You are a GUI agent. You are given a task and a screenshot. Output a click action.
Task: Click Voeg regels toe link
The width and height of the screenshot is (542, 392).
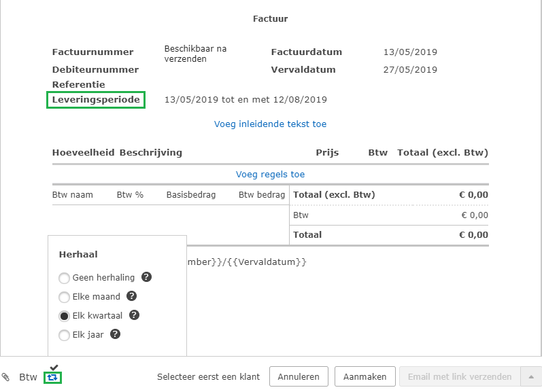(270, 174)
